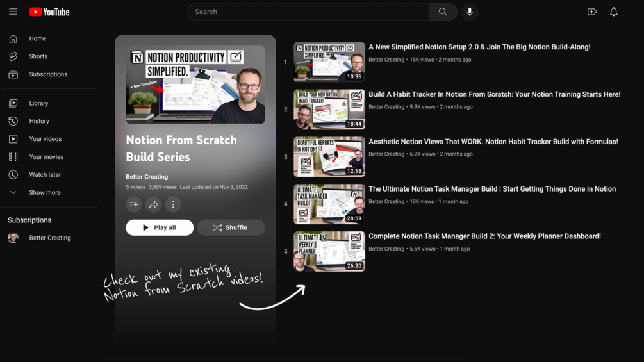Click the Library sidebar icon
This screenshot has width=644, height=362.
coord(13,103)
